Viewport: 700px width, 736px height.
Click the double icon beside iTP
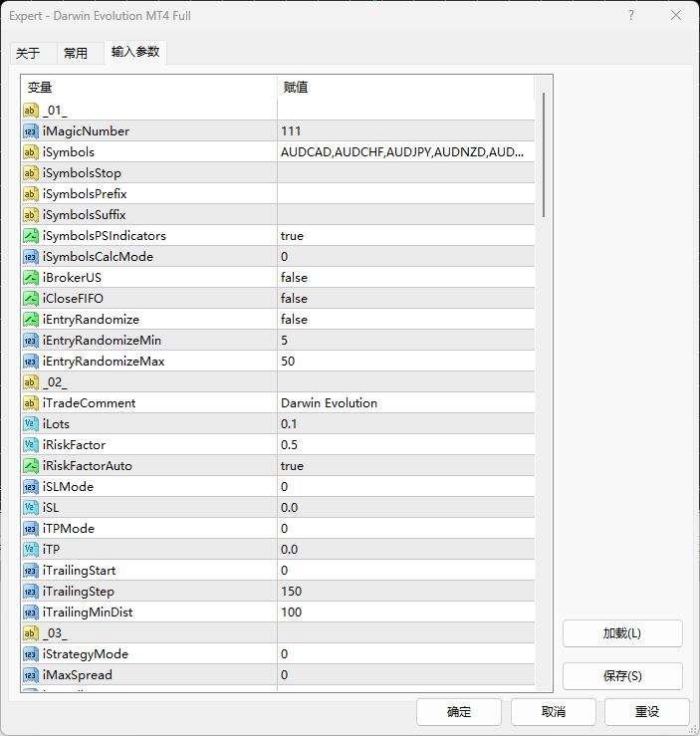coord(31,549)
